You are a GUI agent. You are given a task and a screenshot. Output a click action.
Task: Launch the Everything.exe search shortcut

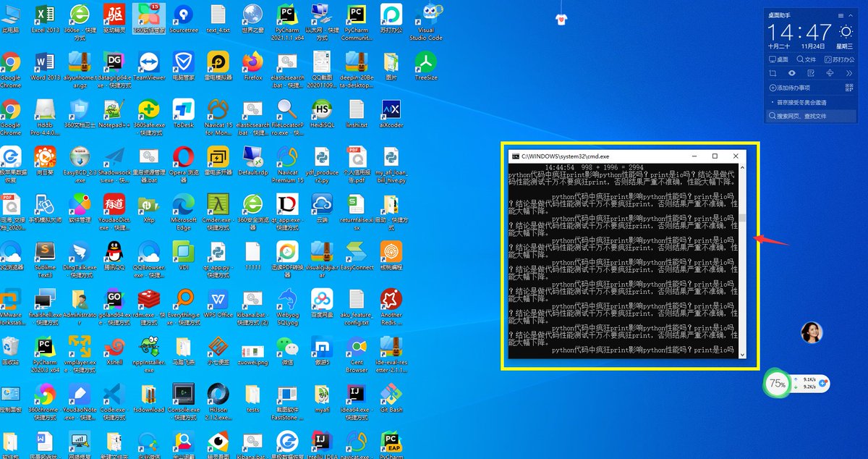(x=184, y=306)
